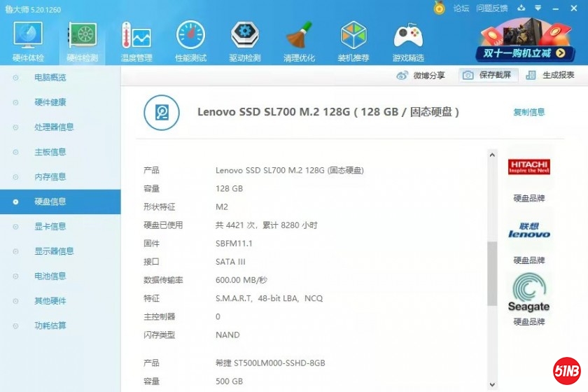Image resolution: width=588 pixels, height=392 pixels.
Task: Open the title bar dropdown menu arrow
Action: pos(538,8)
